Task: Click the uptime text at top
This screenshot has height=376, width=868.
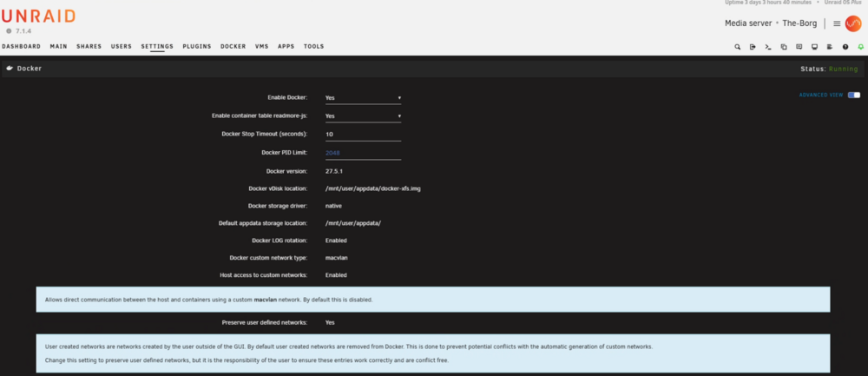Action: [768, 3]
